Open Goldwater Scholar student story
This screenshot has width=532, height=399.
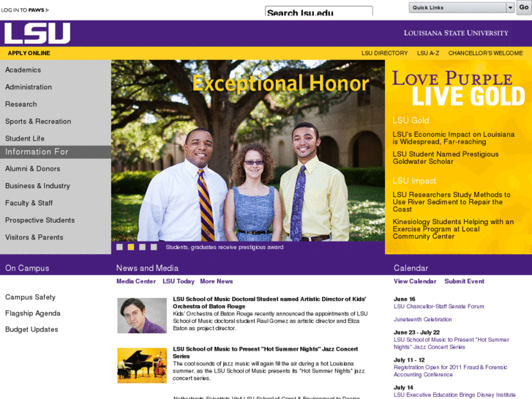point(446,158)
